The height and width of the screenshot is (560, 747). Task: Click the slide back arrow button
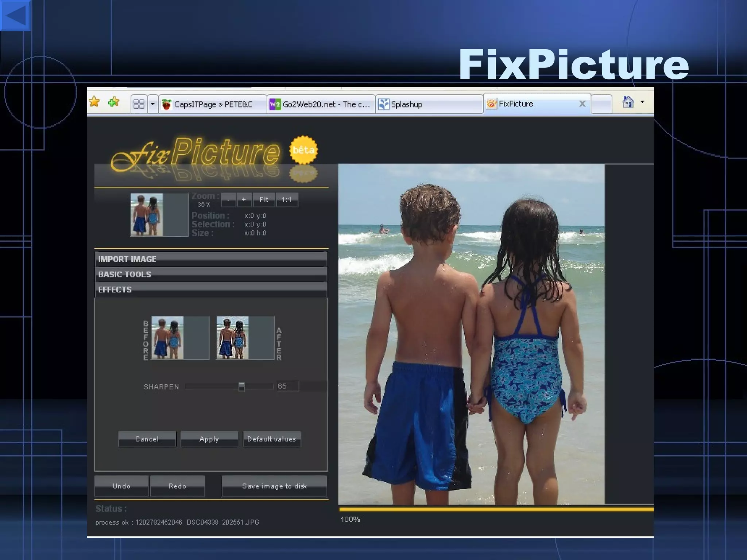(16, 15)
